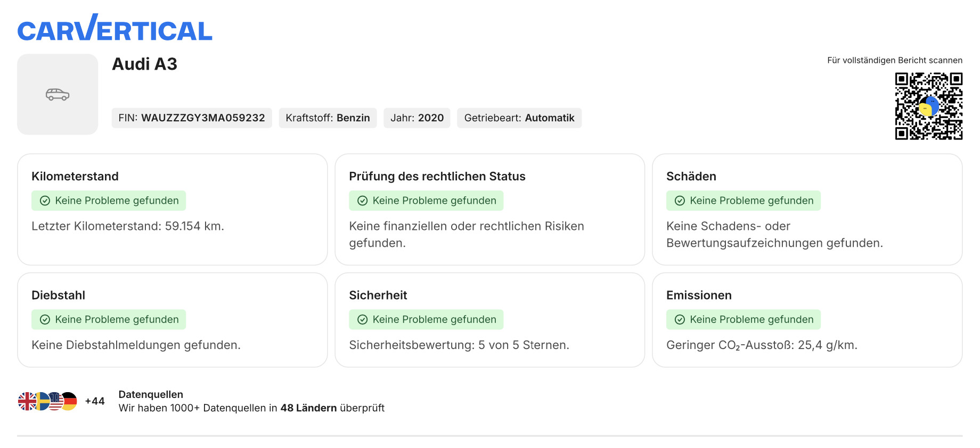This screenshot has height=448, width=980.
Task: Click the Datenquellen heading
Action: (x=151, y=394)
